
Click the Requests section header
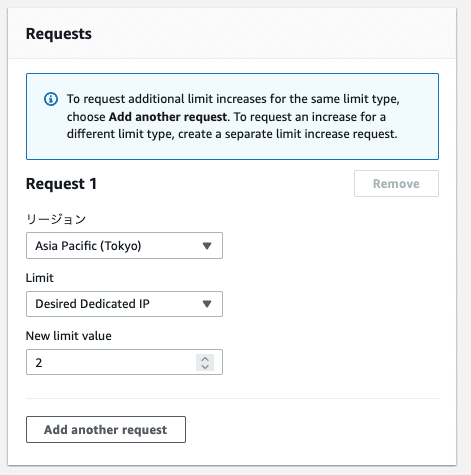pos(59,34)
